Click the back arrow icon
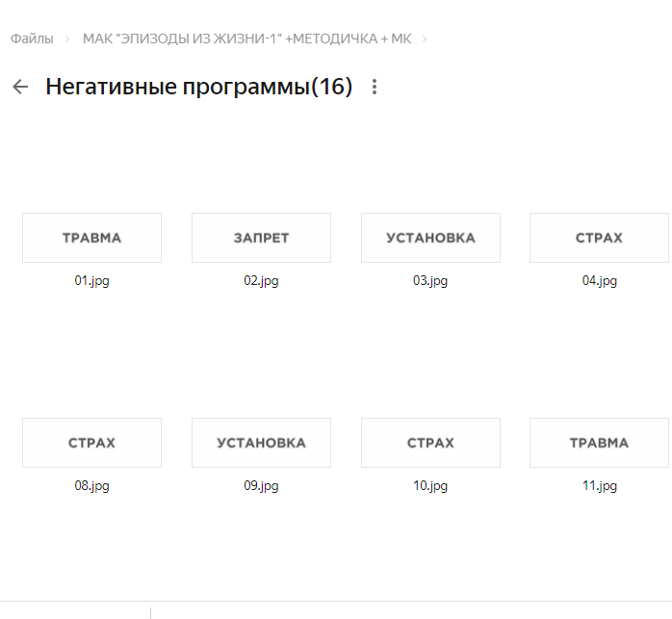This screenshot has height=619, width=672. pos(20,88)
